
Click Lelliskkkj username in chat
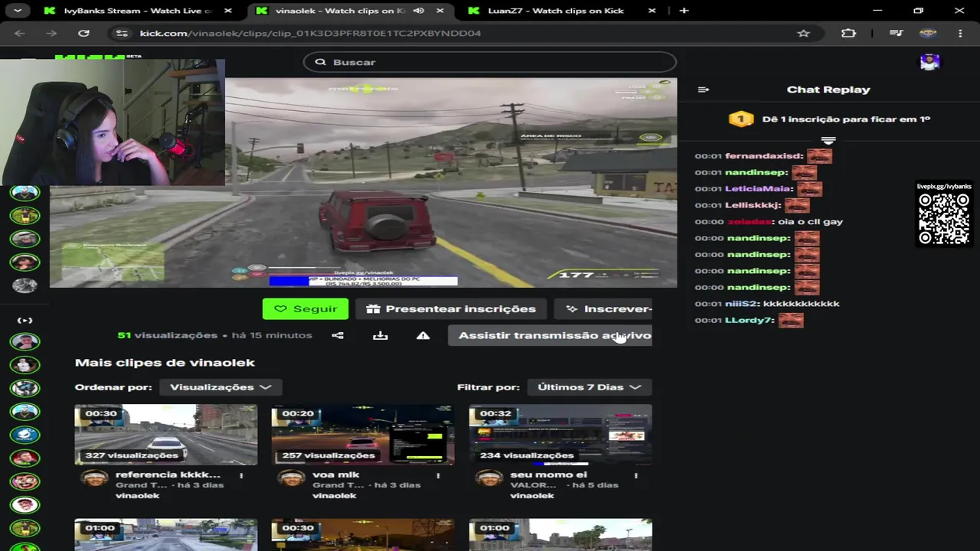pyautogui.click(x=753, y=205)
